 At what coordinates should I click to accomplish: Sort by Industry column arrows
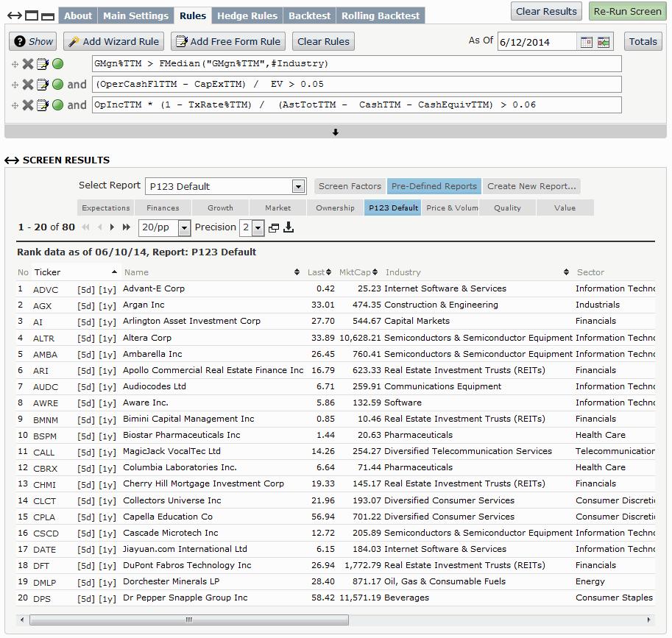click(566, 272)
